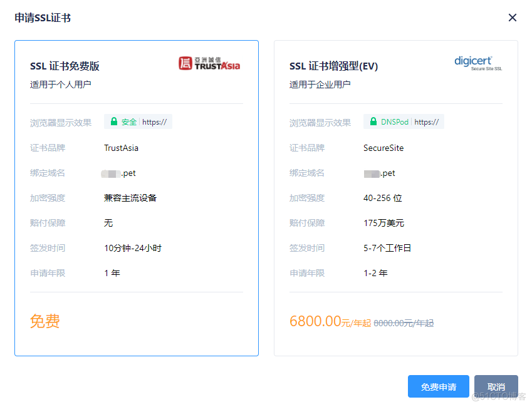Click the 取消 button
The width and height of the screenshot is (532, 407).
(496, 386)
